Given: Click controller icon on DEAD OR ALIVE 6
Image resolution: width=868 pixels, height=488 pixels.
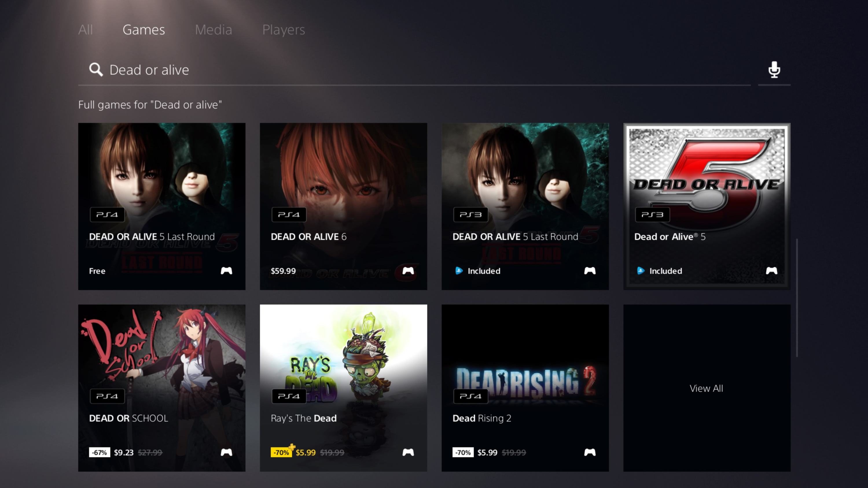Looking at the screenshot, I should pos(408,271).
